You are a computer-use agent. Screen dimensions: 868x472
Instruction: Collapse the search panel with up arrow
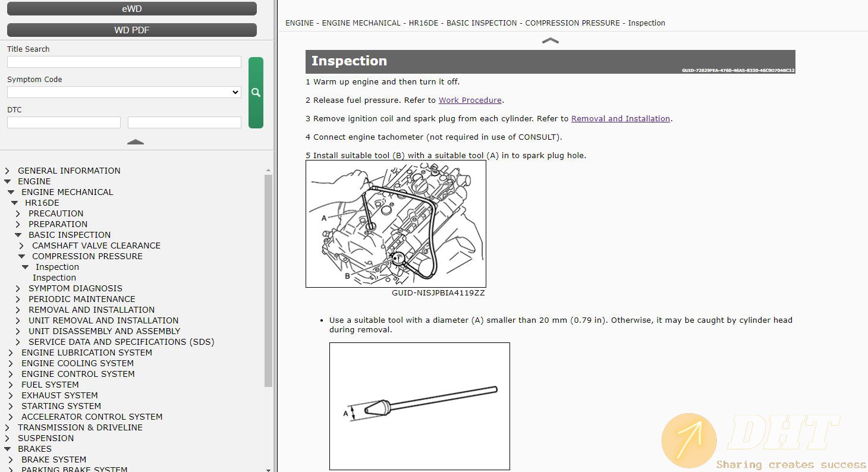tap(136, 142)
